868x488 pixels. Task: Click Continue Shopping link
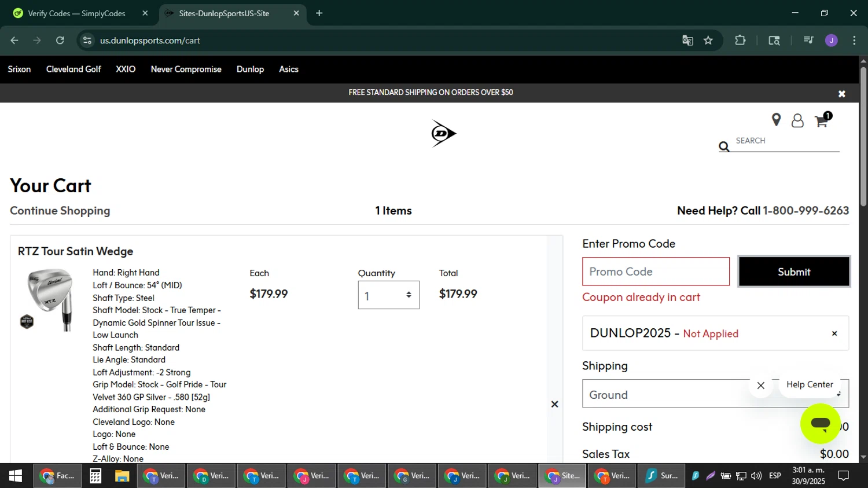(60, 211)
